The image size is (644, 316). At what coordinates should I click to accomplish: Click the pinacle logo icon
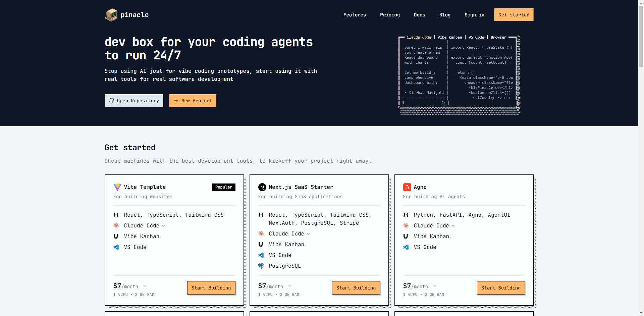(x=111, y=15)
